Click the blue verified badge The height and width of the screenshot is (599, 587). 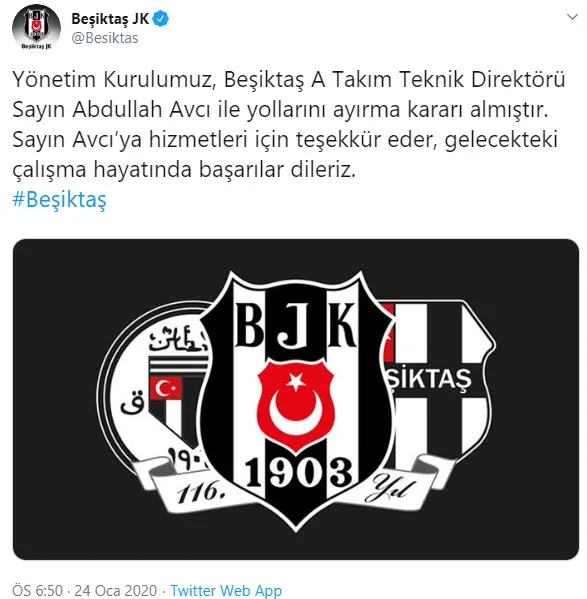click(161, 19)
